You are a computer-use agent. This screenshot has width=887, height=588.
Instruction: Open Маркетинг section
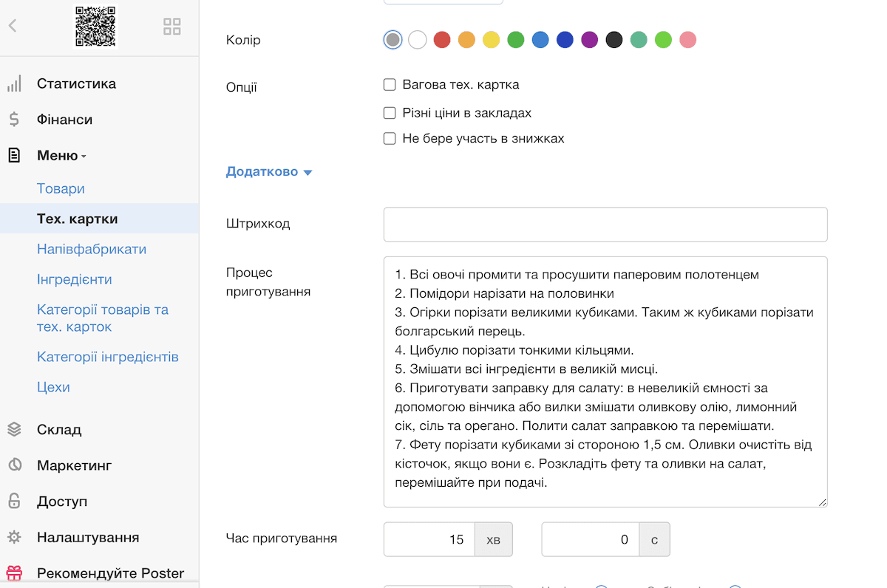(75, 465)
